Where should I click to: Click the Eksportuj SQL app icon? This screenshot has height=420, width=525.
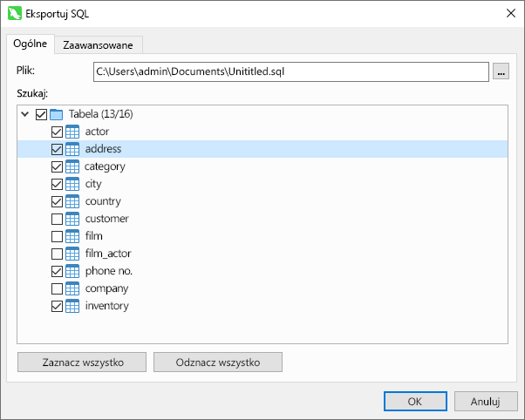[15, 14]
